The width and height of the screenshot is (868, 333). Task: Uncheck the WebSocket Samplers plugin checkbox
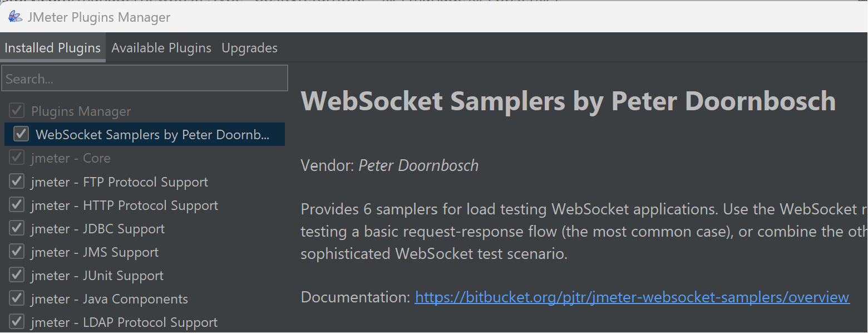click(21, 134)
